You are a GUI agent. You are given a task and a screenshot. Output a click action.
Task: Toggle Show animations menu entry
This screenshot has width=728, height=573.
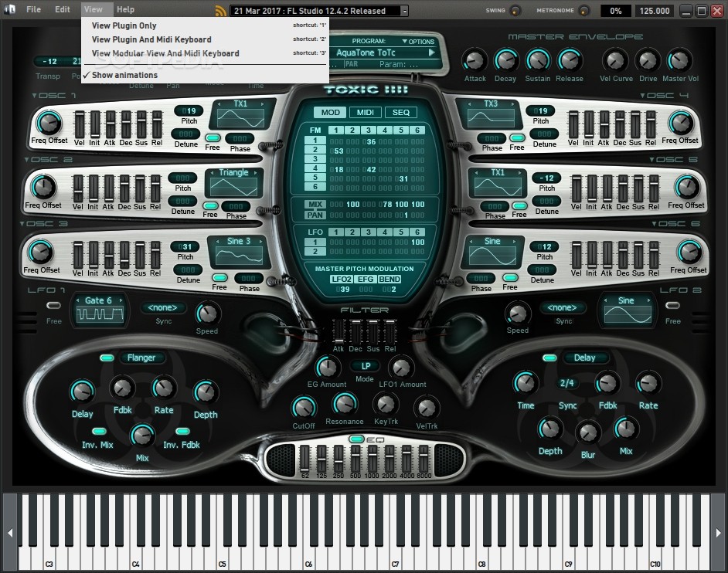[205, 75]
